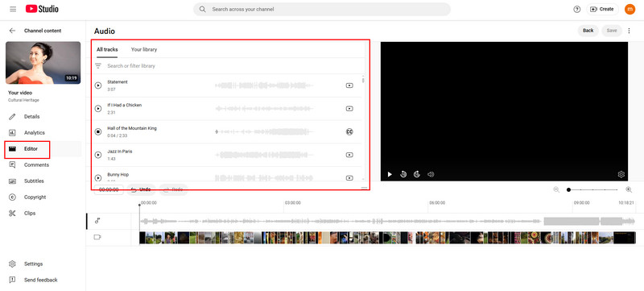Screen dimensions: 644x291
Task: Click the 09:00:00 timeline marker
Action: [581, 202]
